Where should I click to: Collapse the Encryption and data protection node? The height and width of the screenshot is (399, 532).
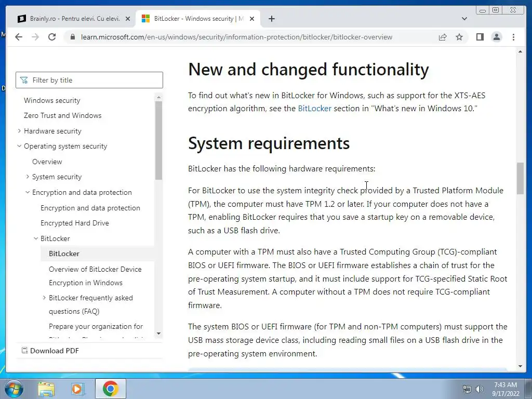click(28, 192)
